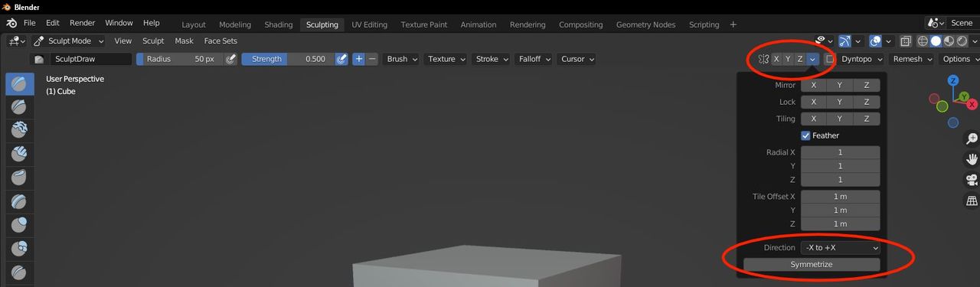
Task: Collapse the symmetry options arrow
Action: pos(812,59)
